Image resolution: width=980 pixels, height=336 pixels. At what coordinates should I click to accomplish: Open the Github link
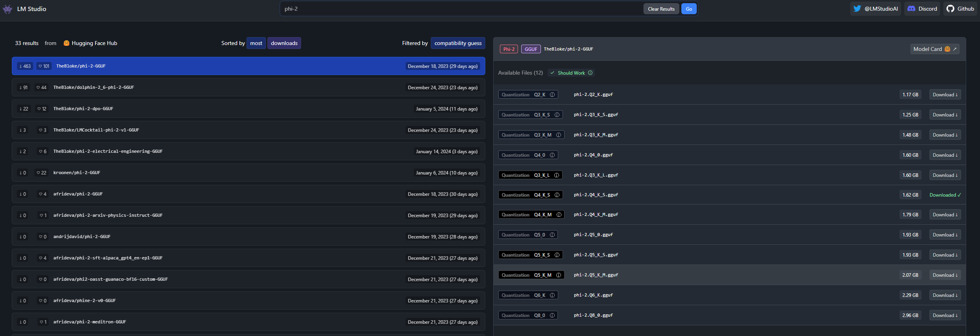(960, 9)
